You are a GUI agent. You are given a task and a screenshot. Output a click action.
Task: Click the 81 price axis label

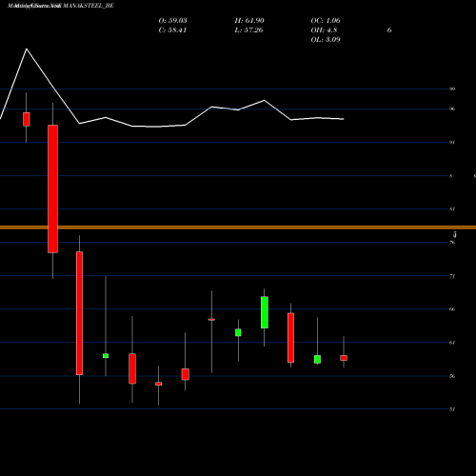452,208
